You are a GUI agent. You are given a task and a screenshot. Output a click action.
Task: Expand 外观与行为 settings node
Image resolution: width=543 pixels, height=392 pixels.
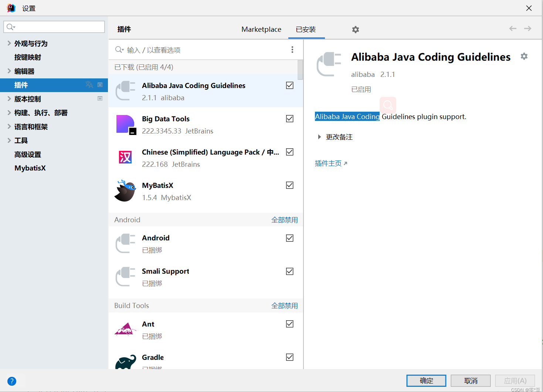(9, 43)
